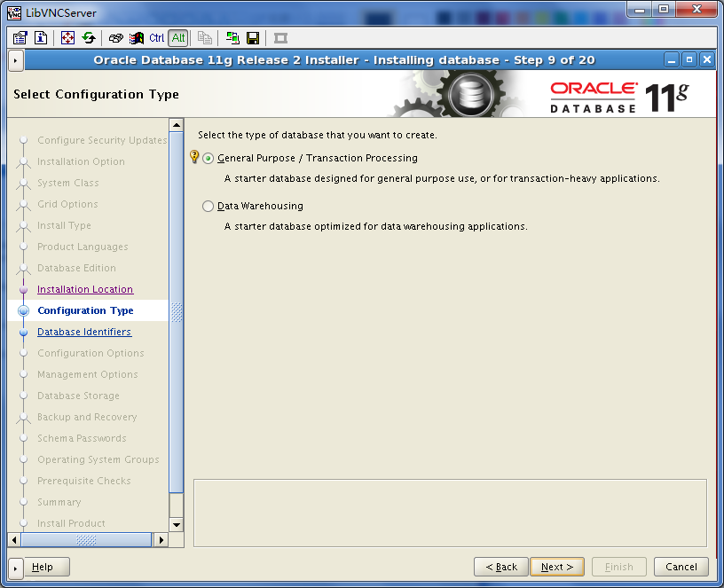Click 'Configuration Options' step text
This screenshot has width=724, height=588.
(91, 353)
